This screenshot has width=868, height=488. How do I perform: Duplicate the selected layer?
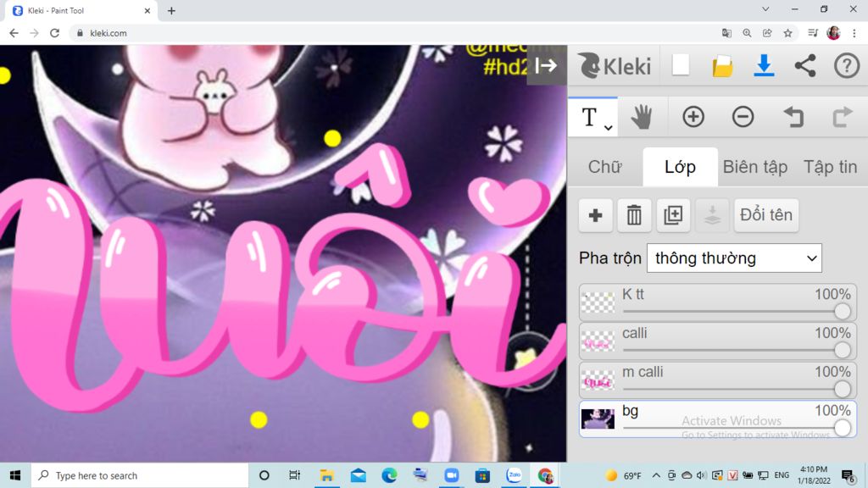point(673,214)
